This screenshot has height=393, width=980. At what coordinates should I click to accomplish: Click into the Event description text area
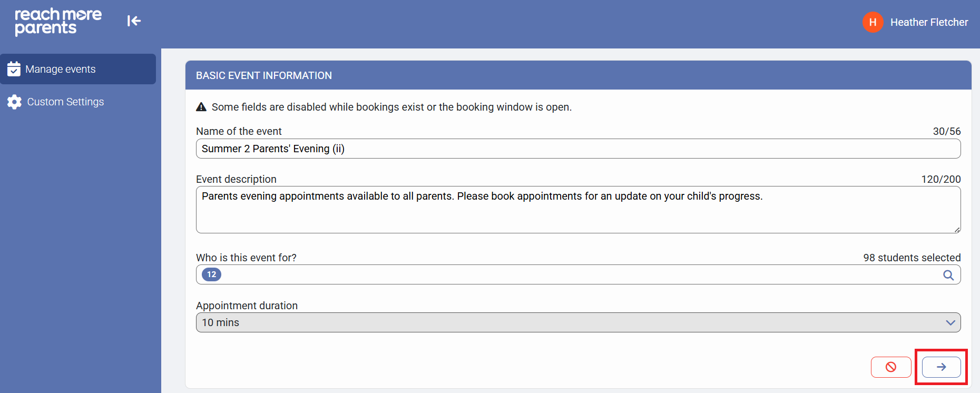(x=578, y=213)
